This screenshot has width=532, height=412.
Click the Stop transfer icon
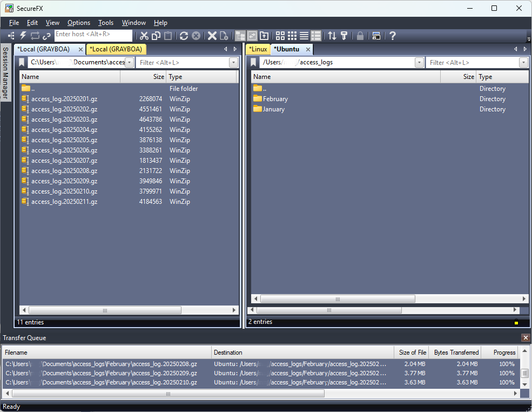click(196, 36)
